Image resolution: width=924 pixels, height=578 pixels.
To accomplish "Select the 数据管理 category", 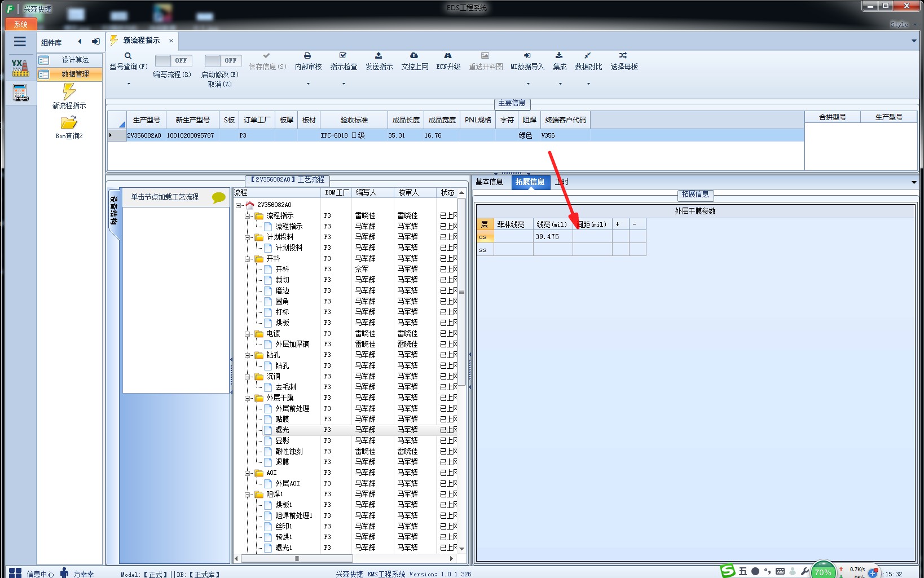I will (70, 74).
